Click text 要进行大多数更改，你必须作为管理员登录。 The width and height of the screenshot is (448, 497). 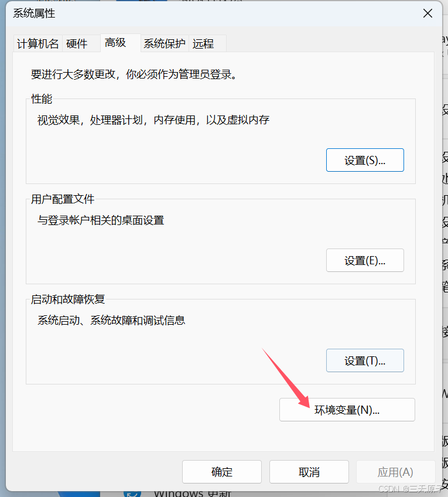(x=134, y=74)
